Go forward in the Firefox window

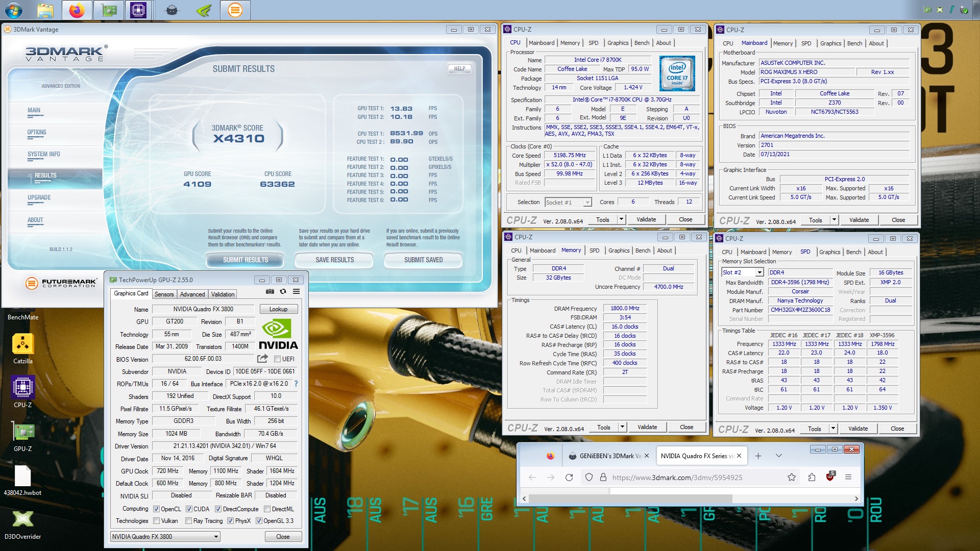(x=551, y=478)
